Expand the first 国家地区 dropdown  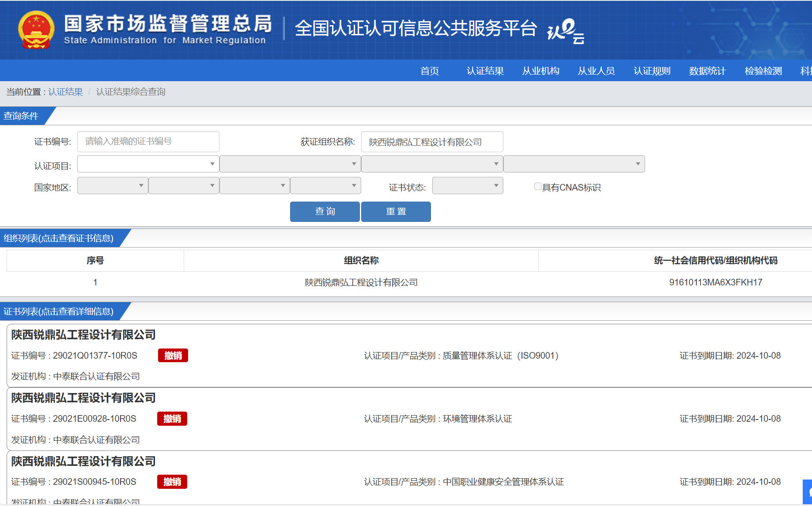point(113,185)
